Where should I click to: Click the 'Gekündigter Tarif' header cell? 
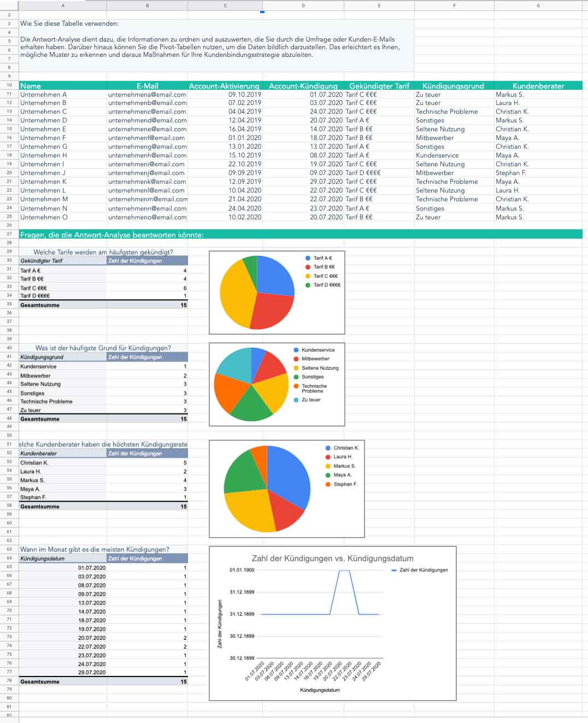pos(379,85)
